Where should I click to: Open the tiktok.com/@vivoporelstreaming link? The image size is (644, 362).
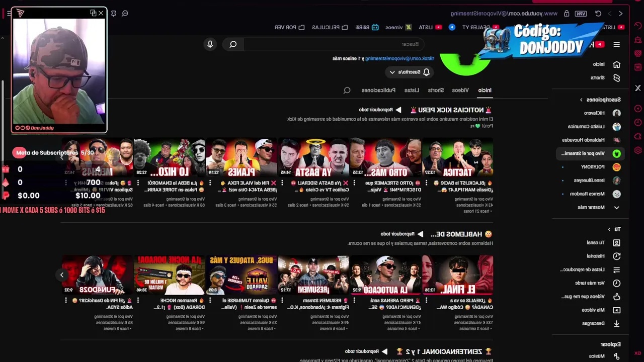pos(399,59)
